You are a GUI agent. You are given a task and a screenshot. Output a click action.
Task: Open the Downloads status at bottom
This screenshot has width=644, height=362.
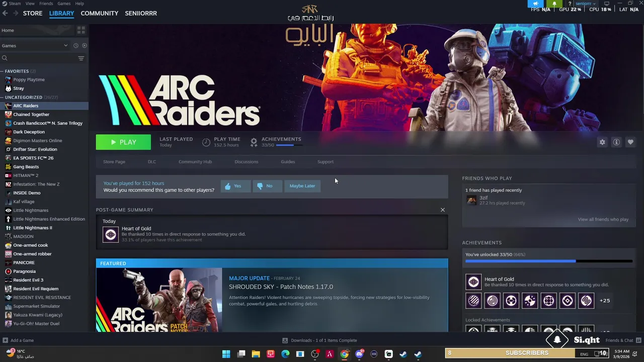[319, 340]
